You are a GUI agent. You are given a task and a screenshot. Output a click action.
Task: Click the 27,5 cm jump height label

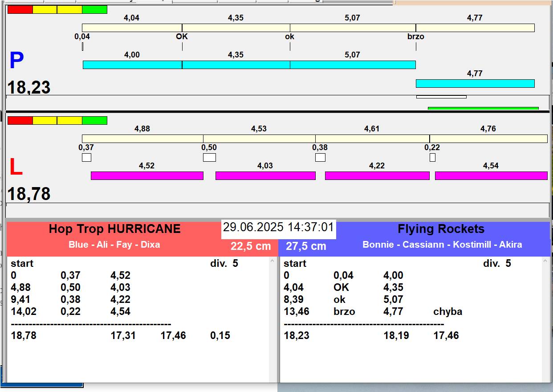[x=306, y=246]
